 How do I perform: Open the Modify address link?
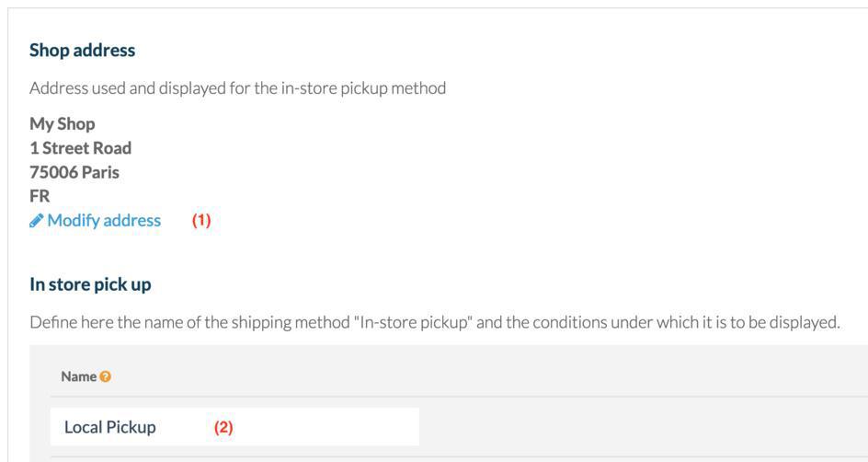104,221
